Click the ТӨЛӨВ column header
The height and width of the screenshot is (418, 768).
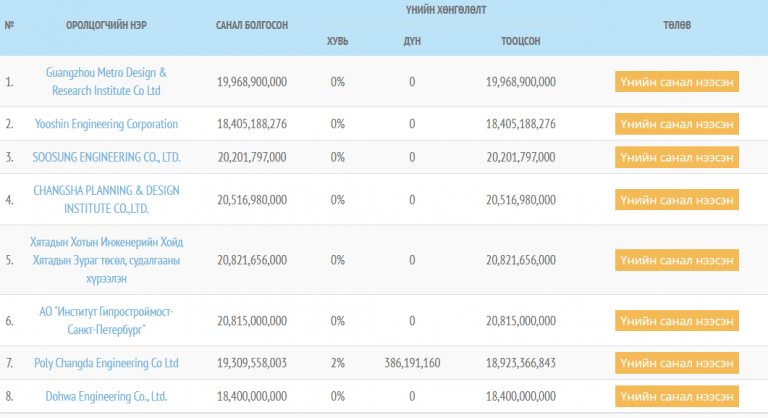coord(676,24)
